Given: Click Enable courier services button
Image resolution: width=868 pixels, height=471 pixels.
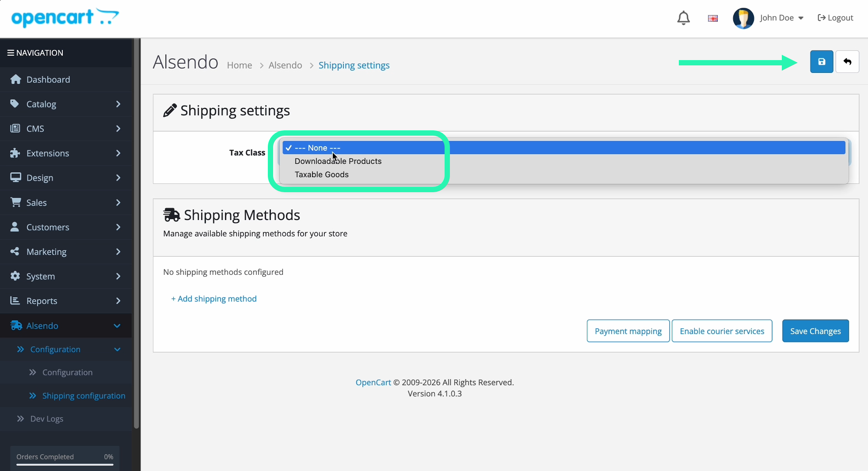Looking at the screenshot, I should point(722,331).
